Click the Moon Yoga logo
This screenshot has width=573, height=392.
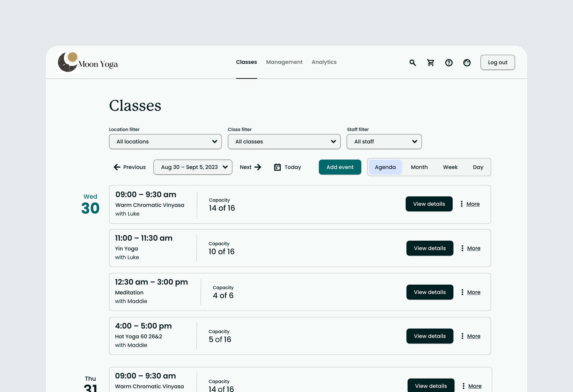click(x=88, y=62)
